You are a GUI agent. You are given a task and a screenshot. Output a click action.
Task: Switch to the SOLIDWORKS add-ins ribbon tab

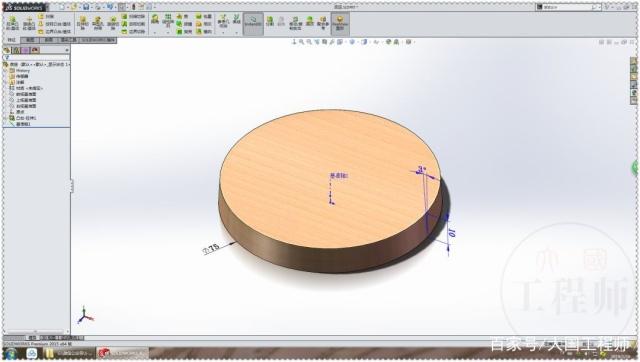[x=98, y=40]
